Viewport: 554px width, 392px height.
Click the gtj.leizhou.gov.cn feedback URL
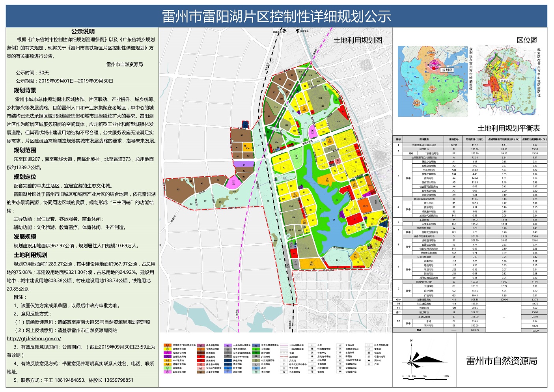[34, 339]
